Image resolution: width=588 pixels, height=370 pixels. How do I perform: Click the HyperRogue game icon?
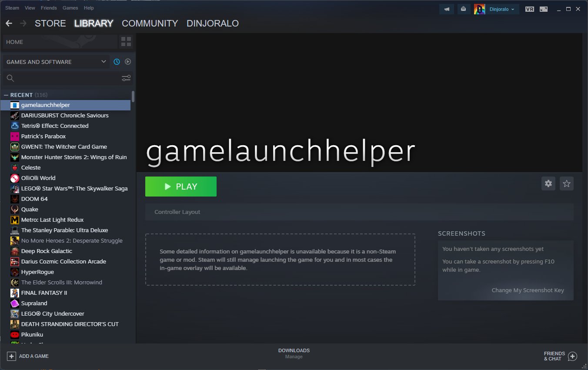click(x=15, y=272)
